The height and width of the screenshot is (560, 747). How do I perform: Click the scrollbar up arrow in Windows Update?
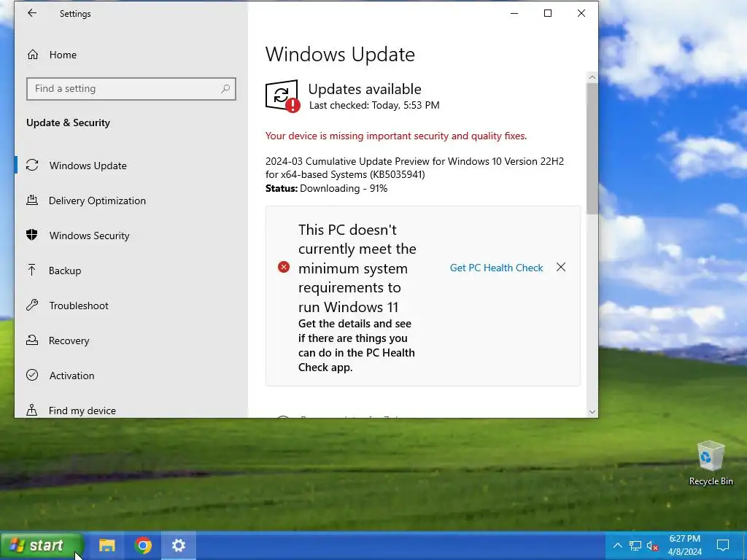tap(592, 77)
